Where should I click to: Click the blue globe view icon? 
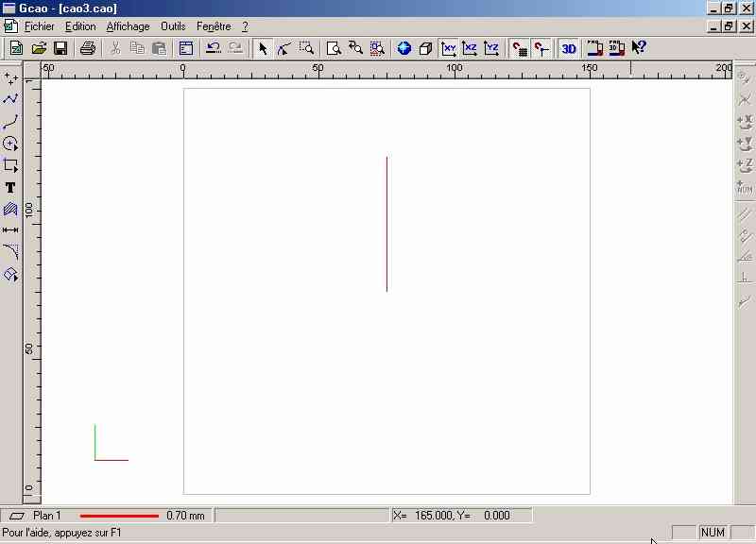tap(404, 48)
